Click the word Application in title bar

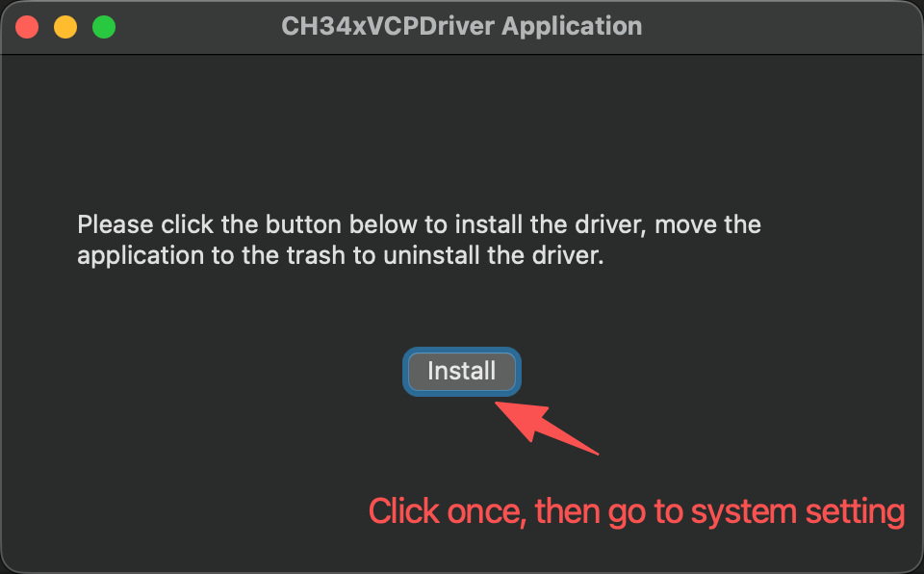tap(572, 27)
